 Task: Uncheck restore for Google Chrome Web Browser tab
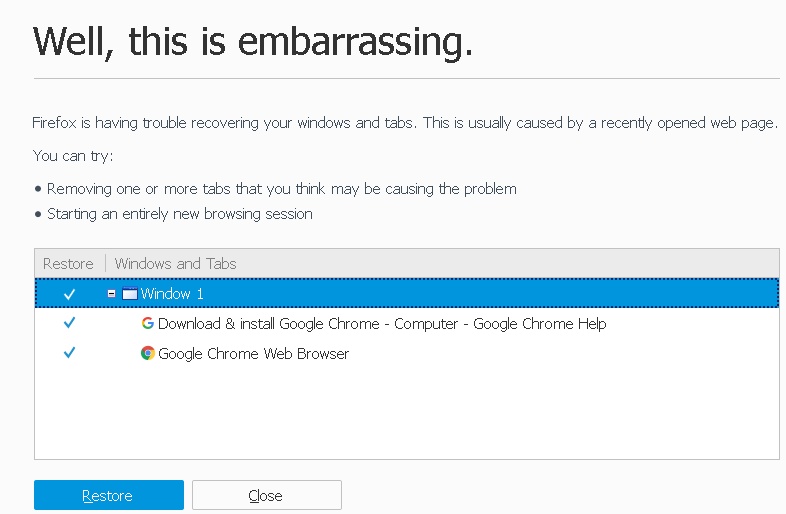click(70, 353)
